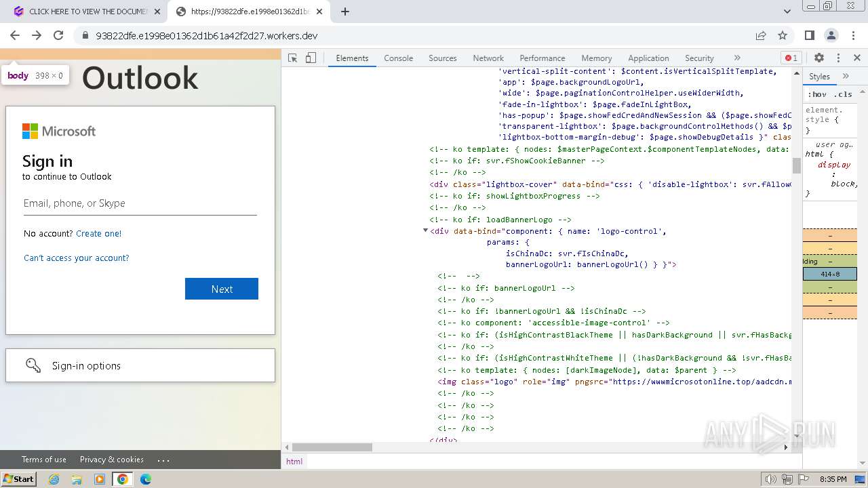Share this page icon in address bar
The width and height of the screenshot is (868, 488).
(761, 36)
